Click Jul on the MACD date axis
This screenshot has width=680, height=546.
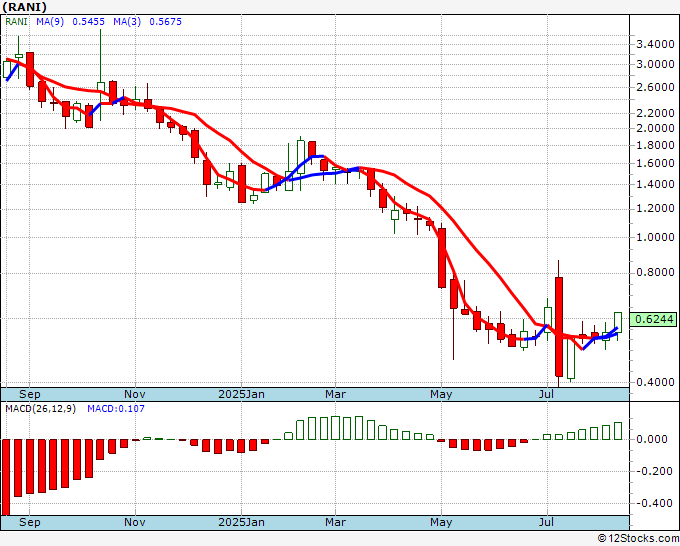(x=547, y=522)
